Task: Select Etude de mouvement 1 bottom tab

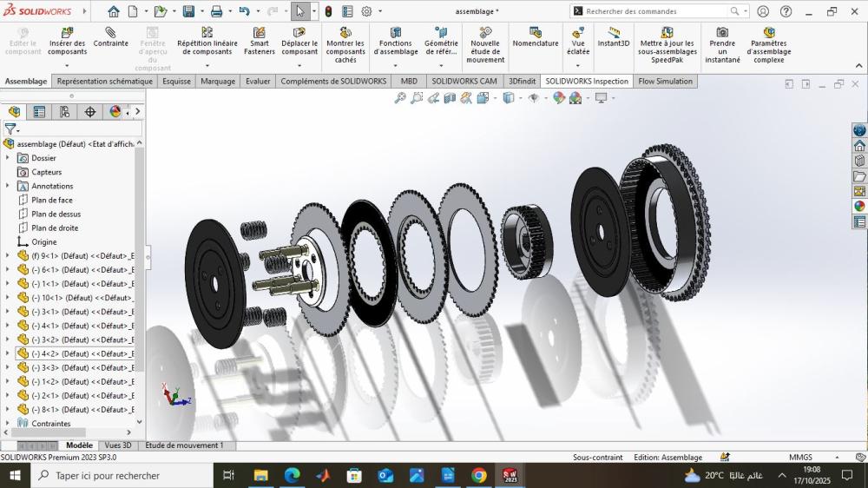Action: pos(184,445)
